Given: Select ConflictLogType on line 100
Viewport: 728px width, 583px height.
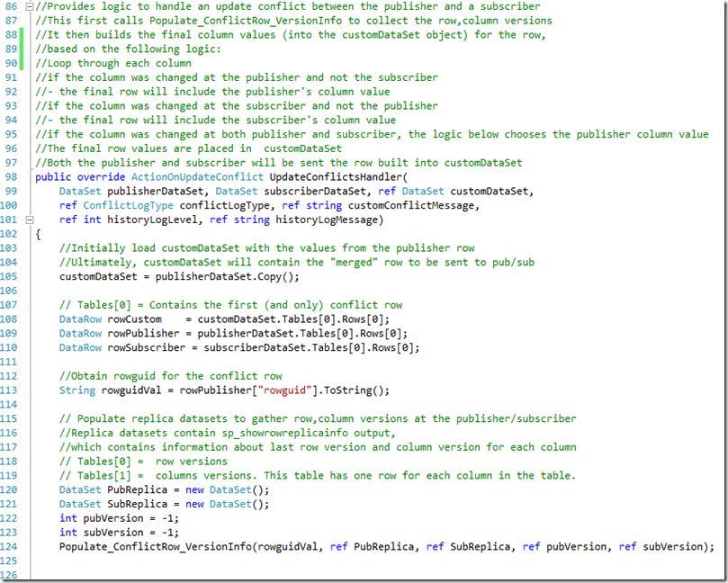Looking at the screenshot, I should pyautogui.click(x=128, y=206).
